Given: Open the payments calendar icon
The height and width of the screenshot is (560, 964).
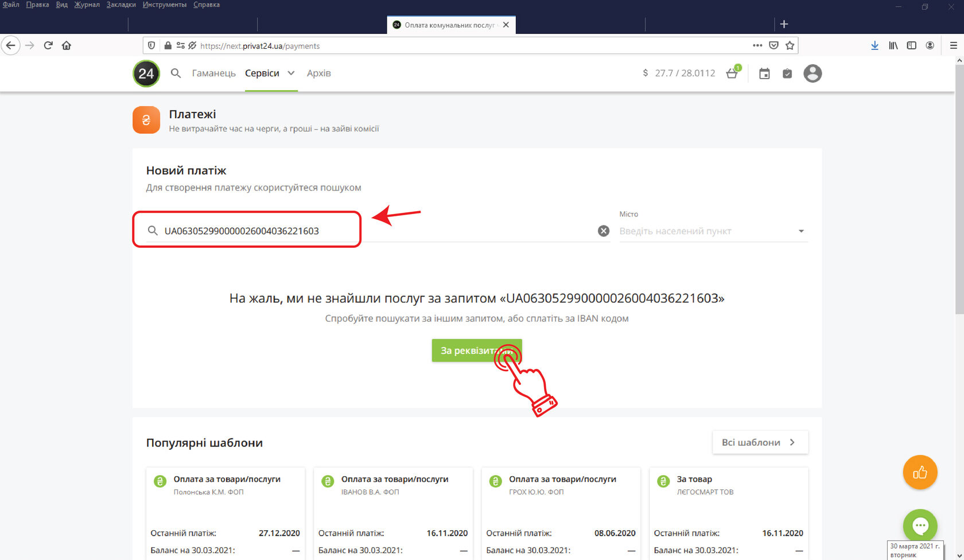Looking at the screenshot, I should point(764,73).
